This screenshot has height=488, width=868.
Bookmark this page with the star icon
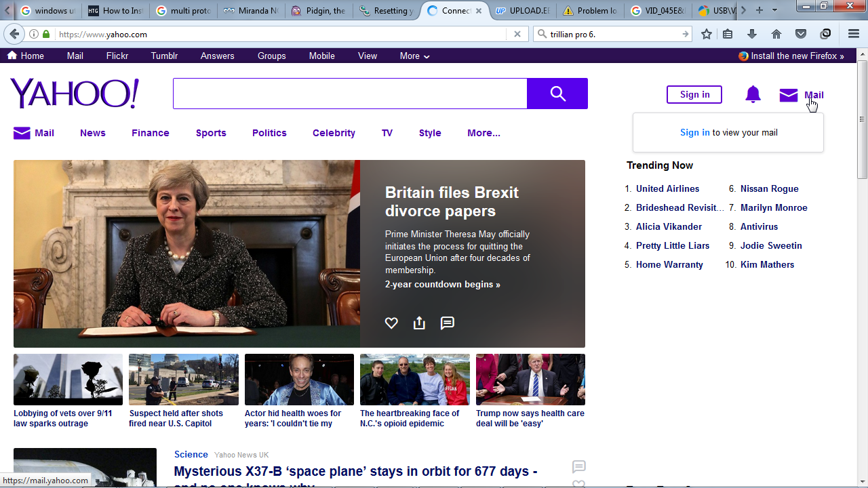[x=707, y=34]
